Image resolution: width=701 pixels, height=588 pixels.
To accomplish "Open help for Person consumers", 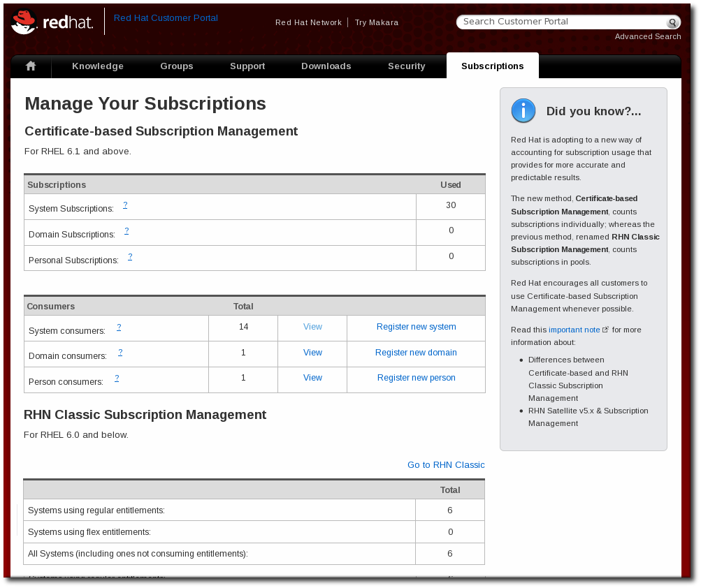I will pyautogui.click(x=117, y=378).
